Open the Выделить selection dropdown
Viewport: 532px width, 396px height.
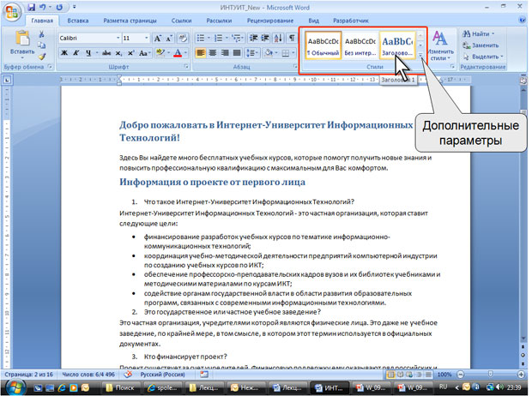[484, 57]
